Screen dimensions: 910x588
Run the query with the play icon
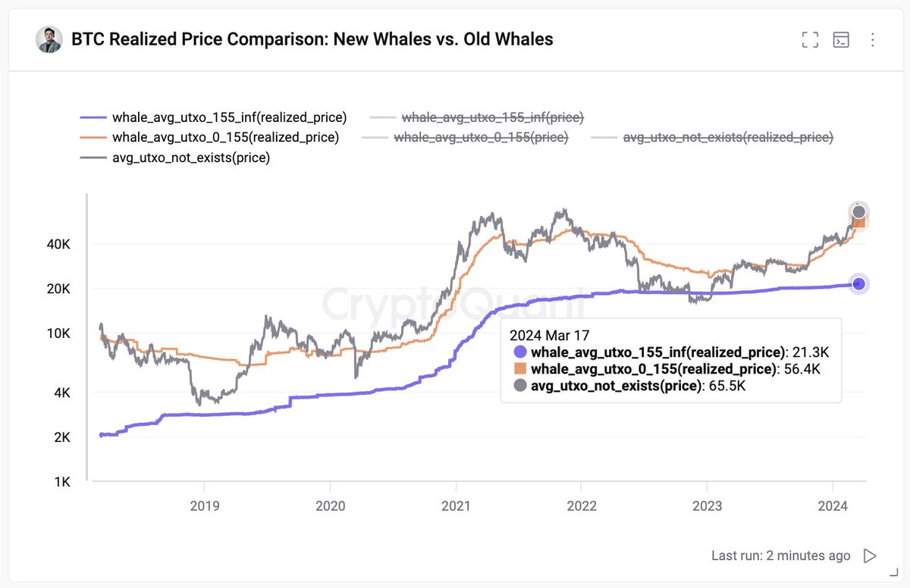[870, 556]
